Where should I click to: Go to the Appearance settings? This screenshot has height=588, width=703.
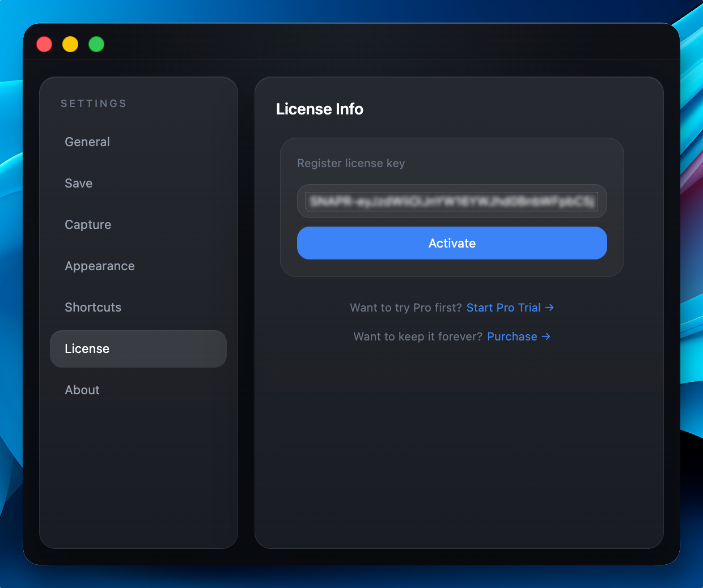(100, 266)
